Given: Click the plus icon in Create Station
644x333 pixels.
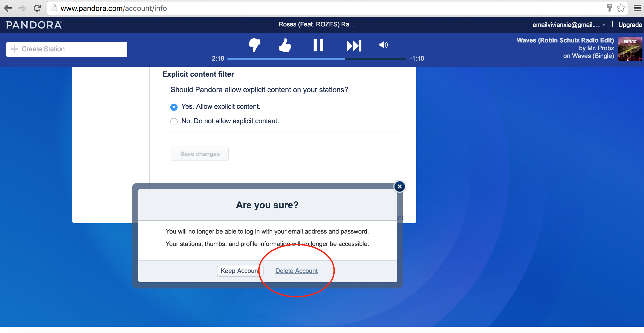Looking at the screenshot, I should click(14, 49).
